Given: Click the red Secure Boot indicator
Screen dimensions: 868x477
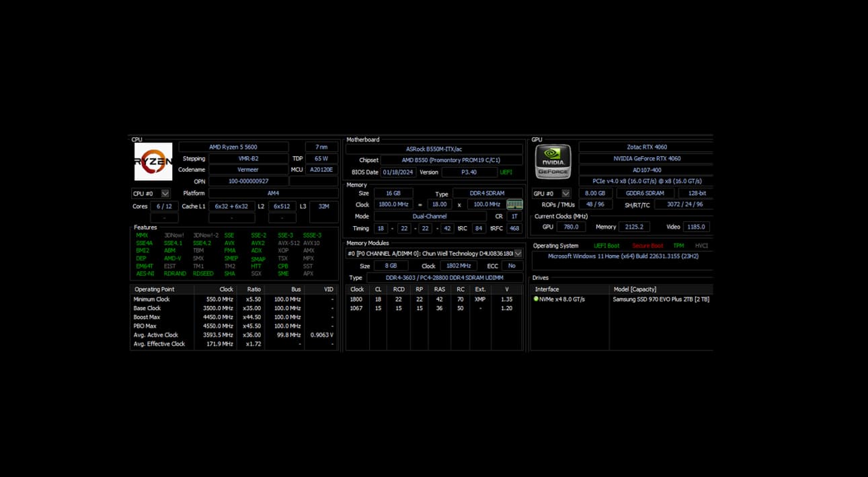Looking at the screenshot, I should pyautogui.click(x=647, y=246).
